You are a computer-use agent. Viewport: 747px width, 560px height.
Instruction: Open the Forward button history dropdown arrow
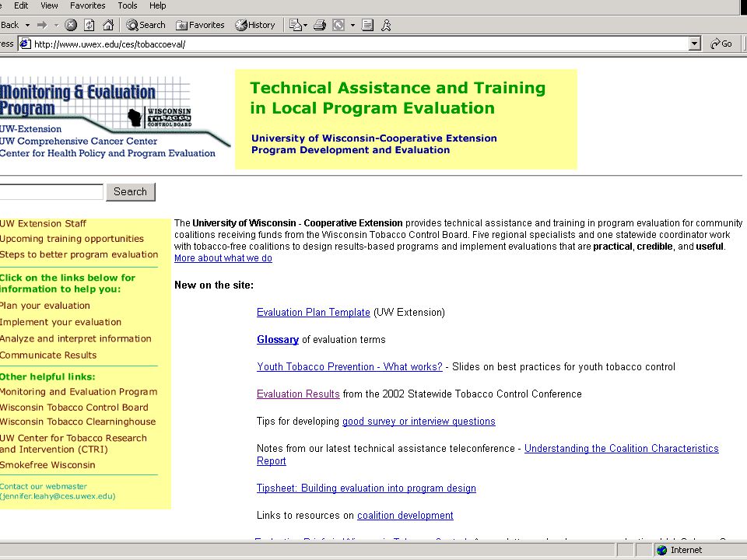(56, 25)
